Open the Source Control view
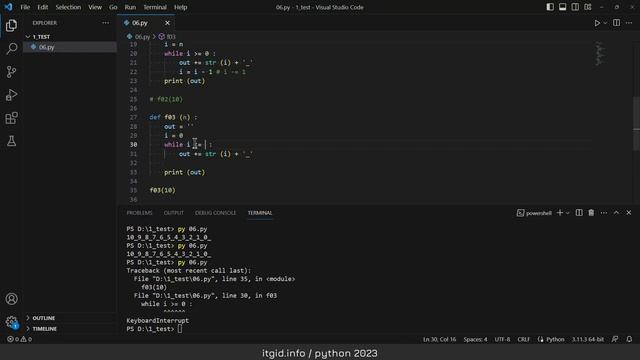Screen dimensions: 640x360 click(x=11, y=72)
